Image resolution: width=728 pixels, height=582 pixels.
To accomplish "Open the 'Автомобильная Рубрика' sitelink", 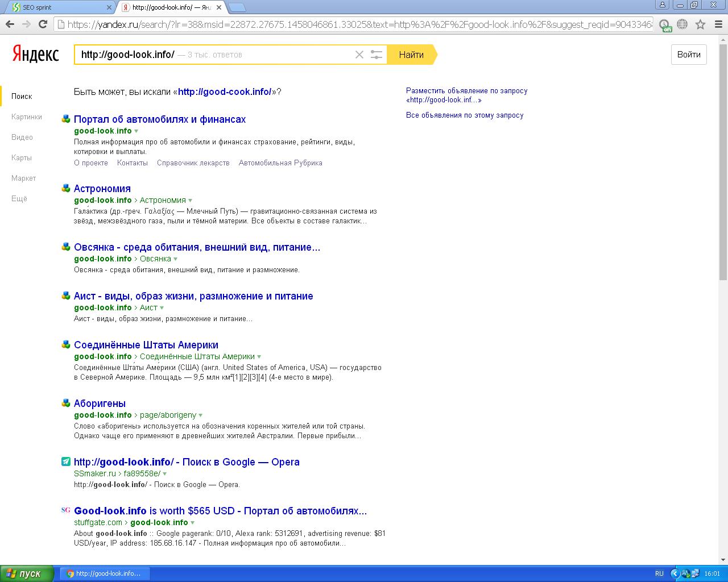I will tap(280, 163).
